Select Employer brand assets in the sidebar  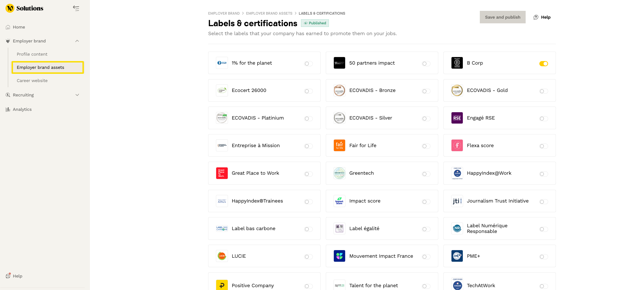(x=40, y=67)
